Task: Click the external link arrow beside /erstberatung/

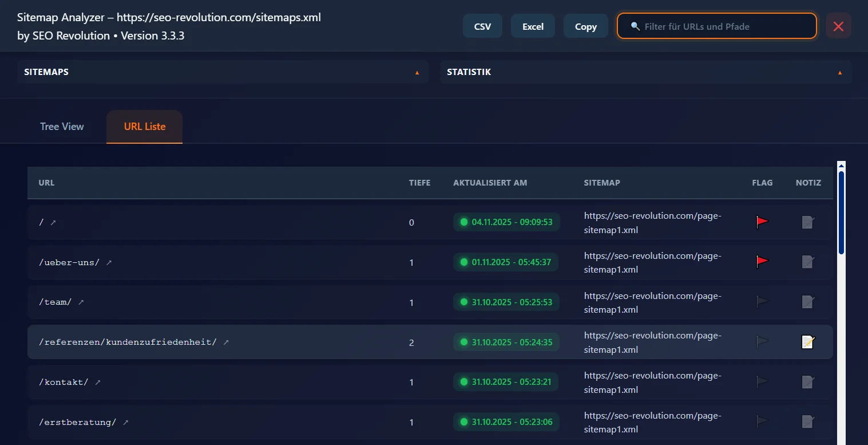Action: pos(125,422)
